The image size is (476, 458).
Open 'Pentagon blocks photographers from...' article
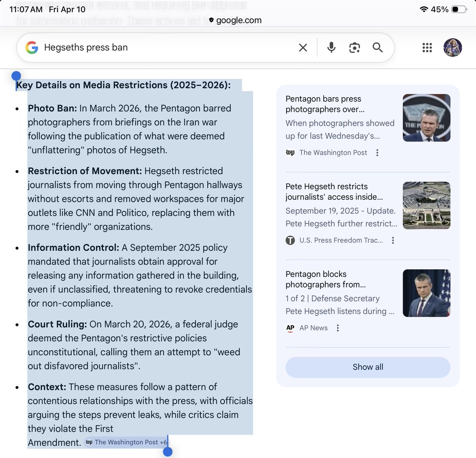click(325, 279)
